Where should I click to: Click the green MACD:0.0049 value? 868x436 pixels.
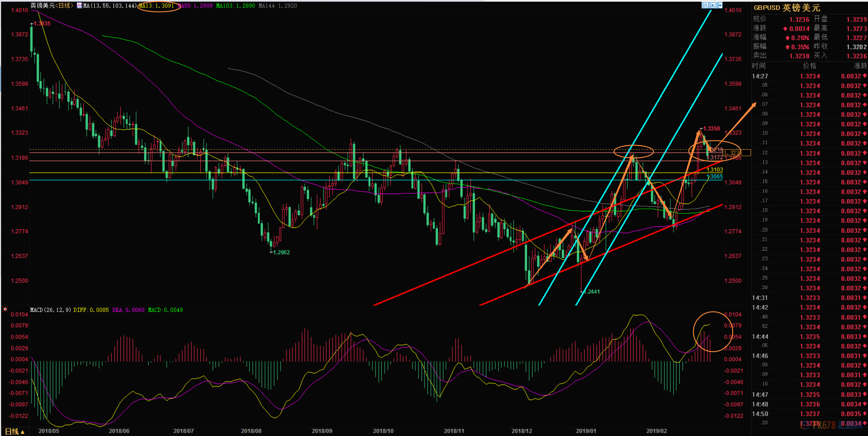coord(165,310)
